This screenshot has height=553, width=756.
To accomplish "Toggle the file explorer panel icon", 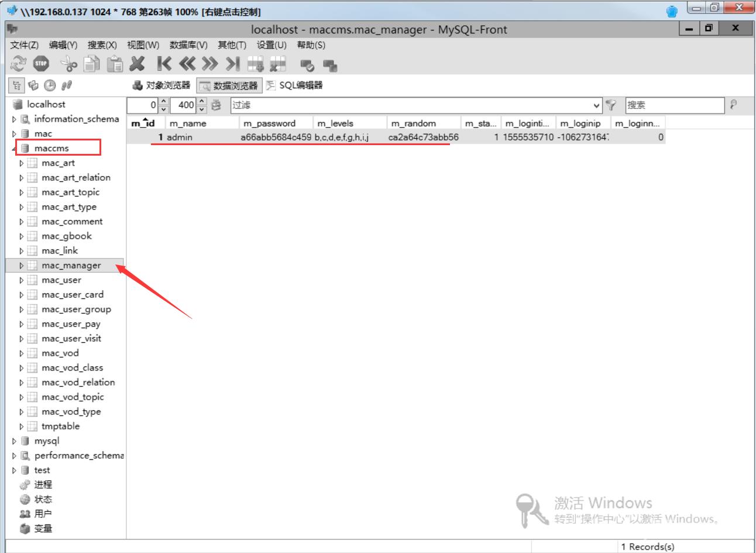I will 33,86.
